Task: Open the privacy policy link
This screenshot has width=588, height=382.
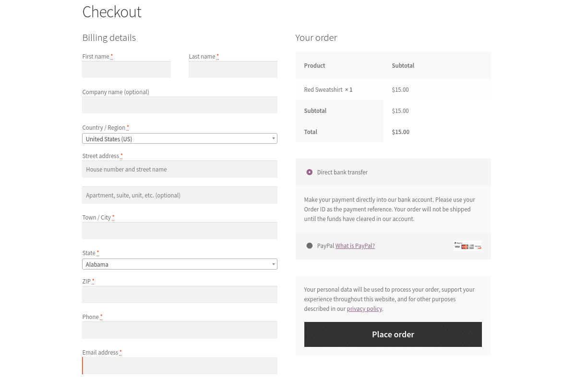Action: 364,308
